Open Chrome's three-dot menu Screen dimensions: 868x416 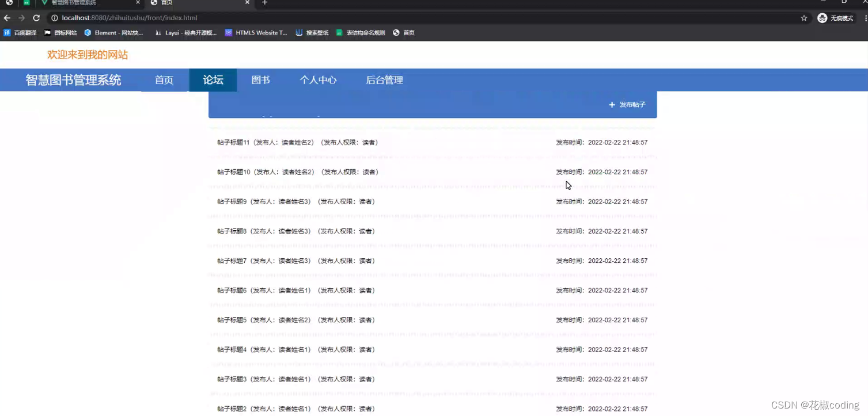pyautogui.click(x=862, y=18)
